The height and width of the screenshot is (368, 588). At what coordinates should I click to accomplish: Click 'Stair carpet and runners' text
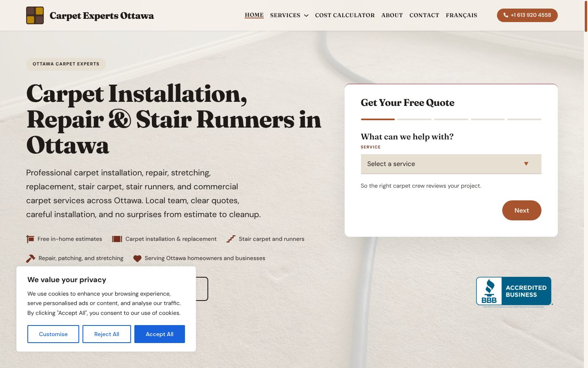272,239
